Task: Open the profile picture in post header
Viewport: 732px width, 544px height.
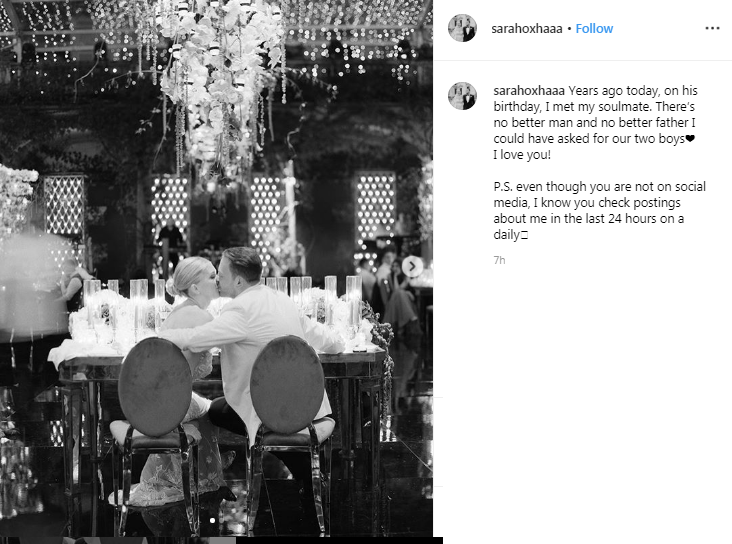Action: point(462,28)
